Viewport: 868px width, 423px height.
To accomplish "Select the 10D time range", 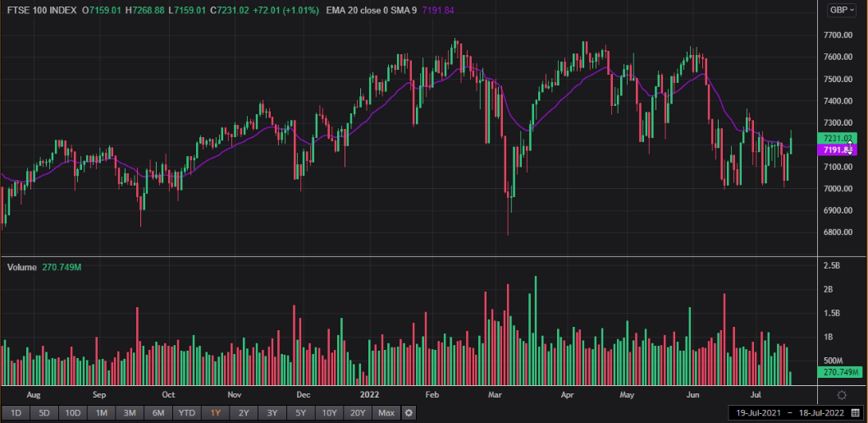I will pyautogui.click(x=73, y=412).
